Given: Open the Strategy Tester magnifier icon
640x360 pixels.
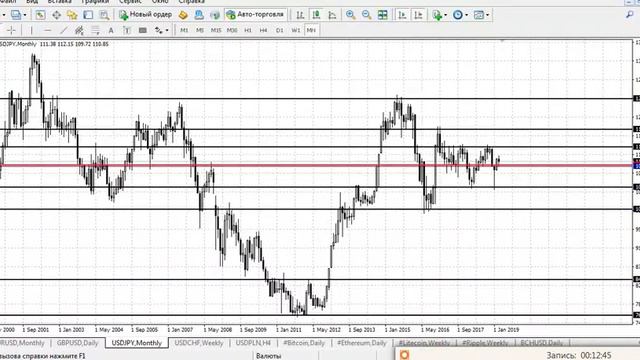Looking at the screenshot, I should pos(104,15).
